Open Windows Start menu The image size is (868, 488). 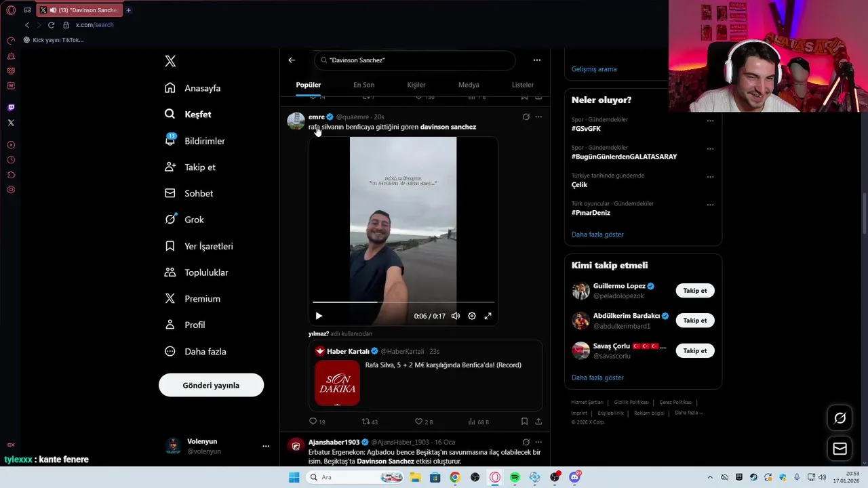point(294,477)
